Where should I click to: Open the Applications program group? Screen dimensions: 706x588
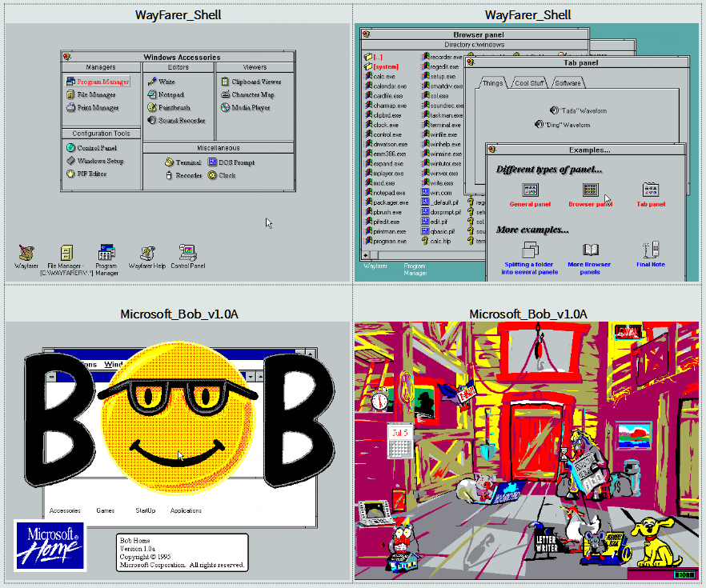click(x=186, y=510)
